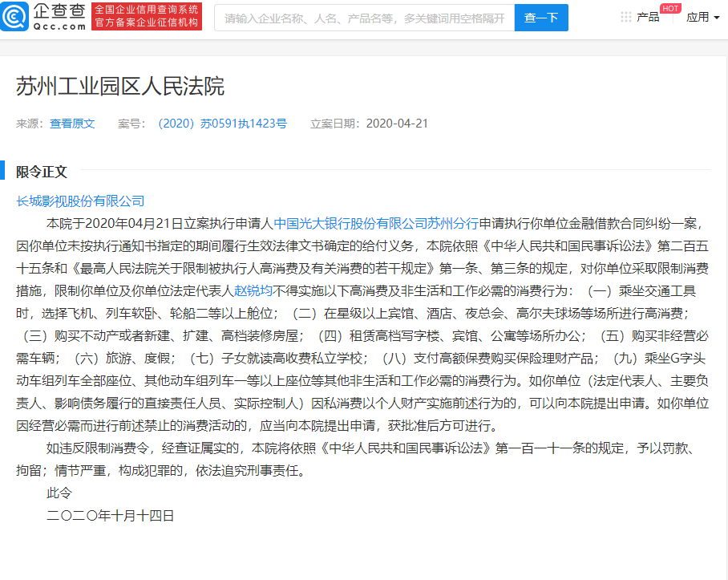Click the 案号 label

[131, 124]
